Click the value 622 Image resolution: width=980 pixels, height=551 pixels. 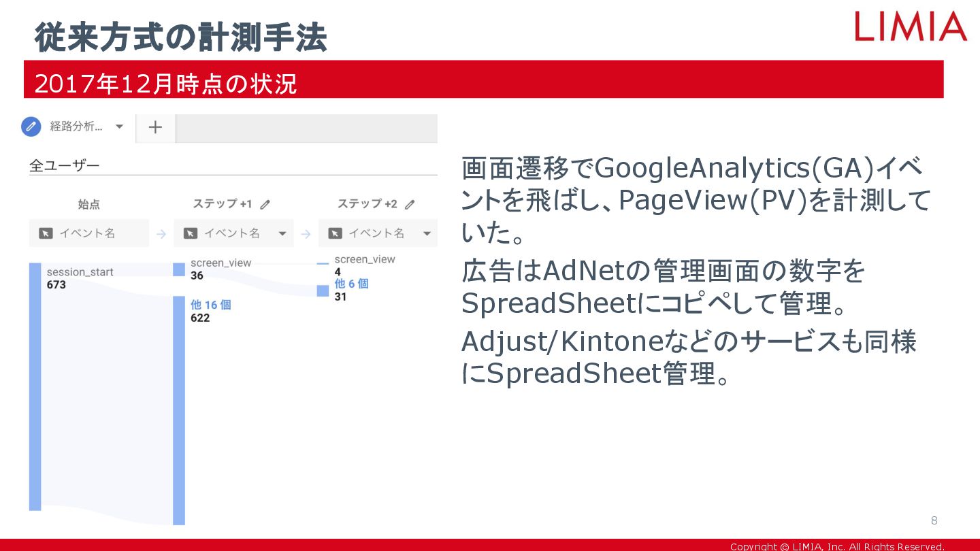pyautogui.click(x=200, y=318)
